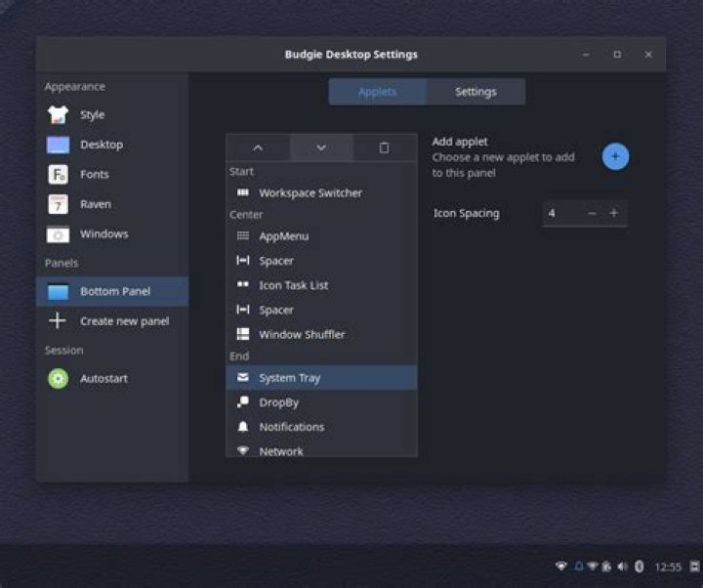This screenshot has height=588, width=703.
Task: Click the Start section label
Action: click(x=241, y=171)
